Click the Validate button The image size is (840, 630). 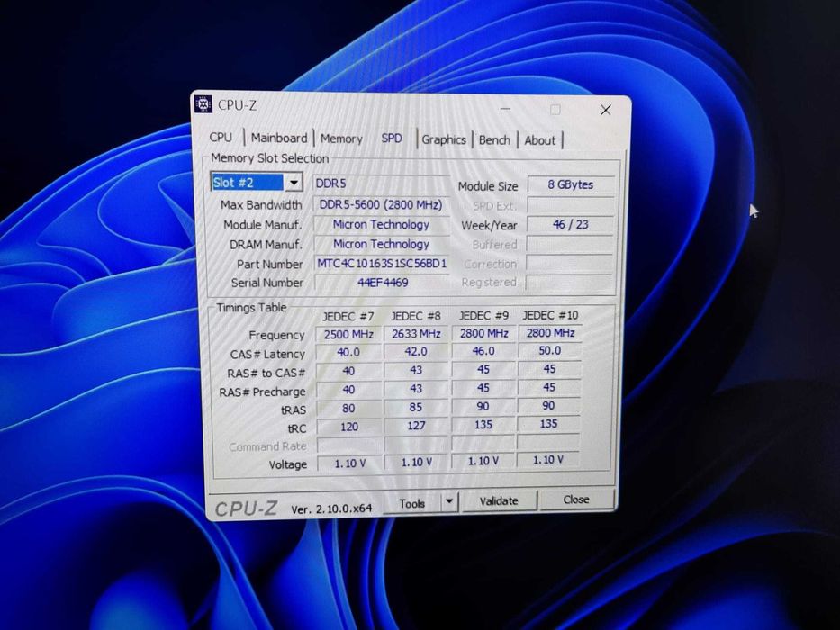click(498, 501)
